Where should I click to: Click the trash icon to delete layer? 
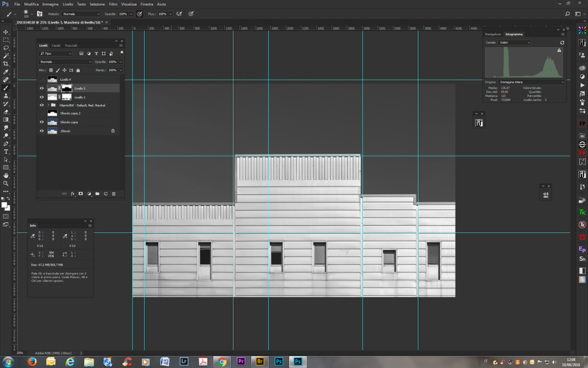coord(114,193)
